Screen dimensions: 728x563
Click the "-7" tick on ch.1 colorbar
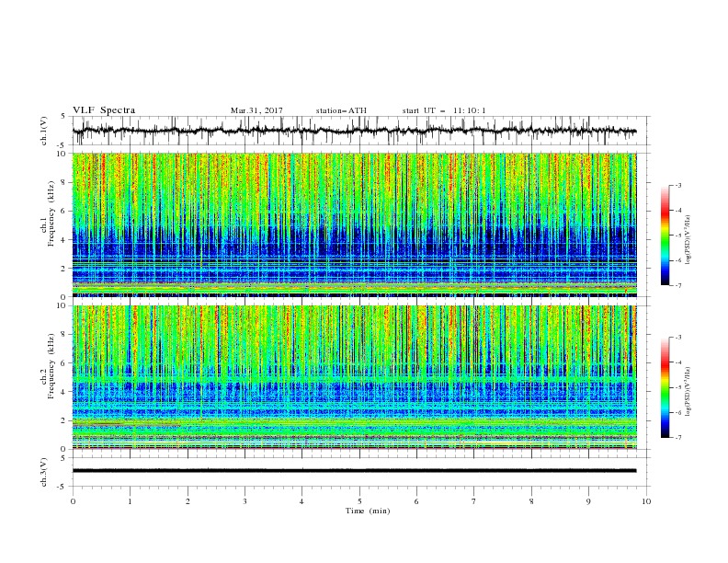pos(677,286)
